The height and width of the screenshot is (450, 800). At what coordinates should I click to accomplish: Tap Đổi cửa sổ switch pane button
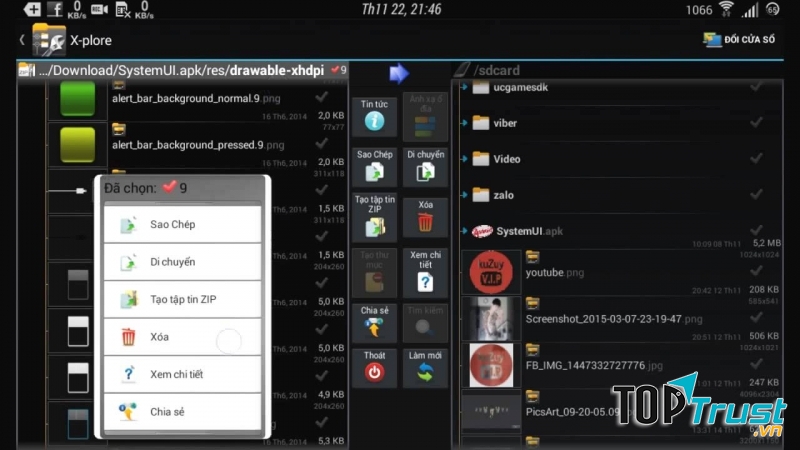(x=738, y=39)
